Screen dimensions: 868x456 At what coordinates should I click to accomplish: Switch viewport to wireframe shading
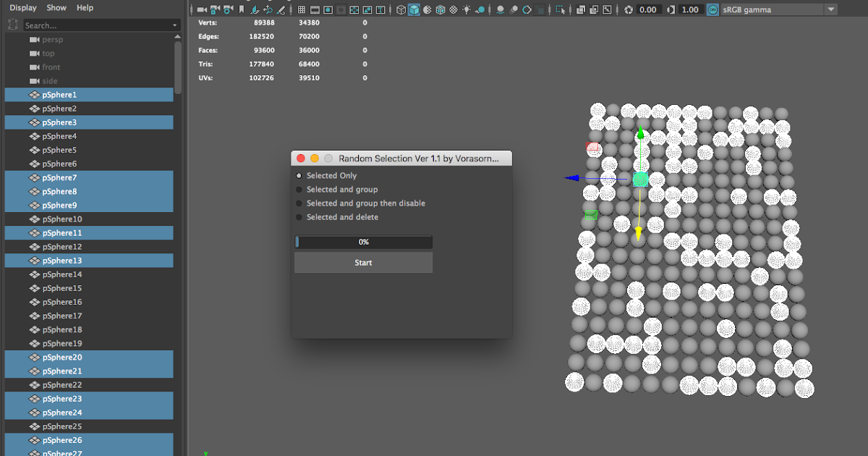[401, 9]
